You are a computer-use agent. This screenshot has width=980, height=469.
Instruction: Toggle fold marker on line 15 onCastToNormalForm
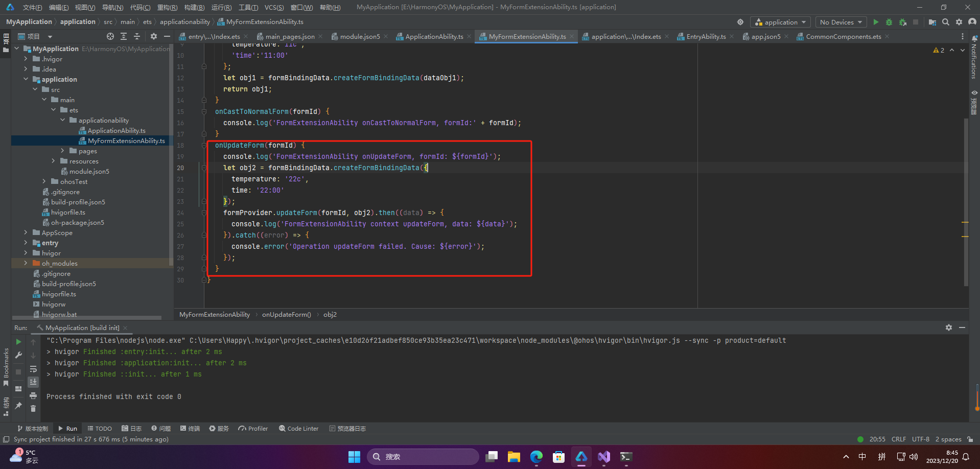(204, 111)
